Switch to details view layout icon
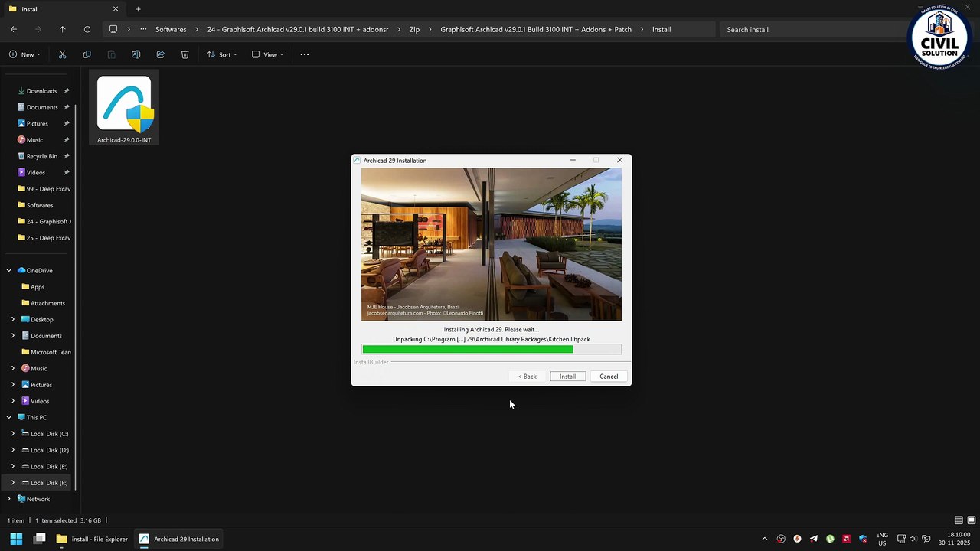The width and height of the screenshot is (980, 551). point(959,520)
